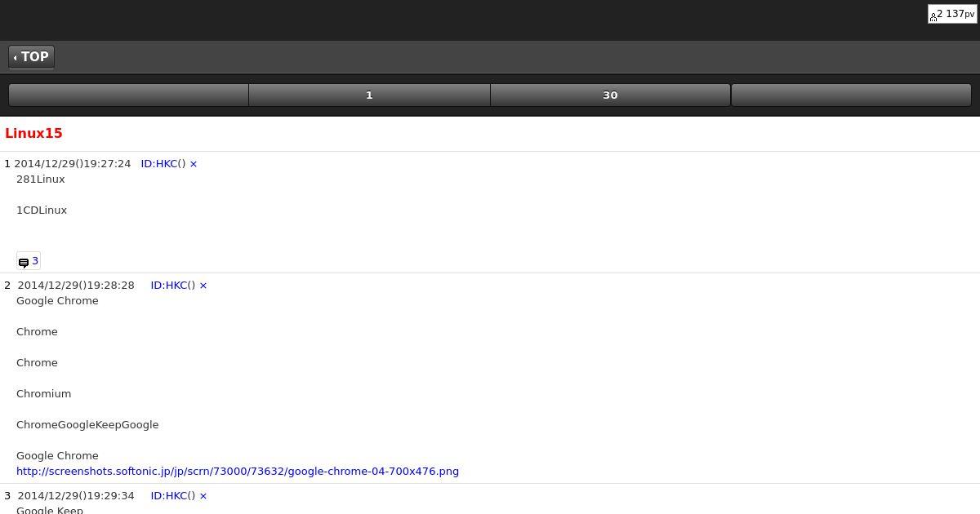Open the replies bubble icon showing 3
Screen dimensions: 980x514
(x=29, y=261)
